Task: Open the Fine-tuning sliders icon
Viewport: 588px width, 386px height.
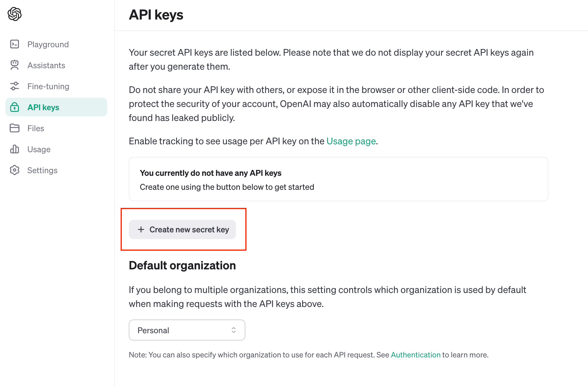Action: tap(15, 86)
